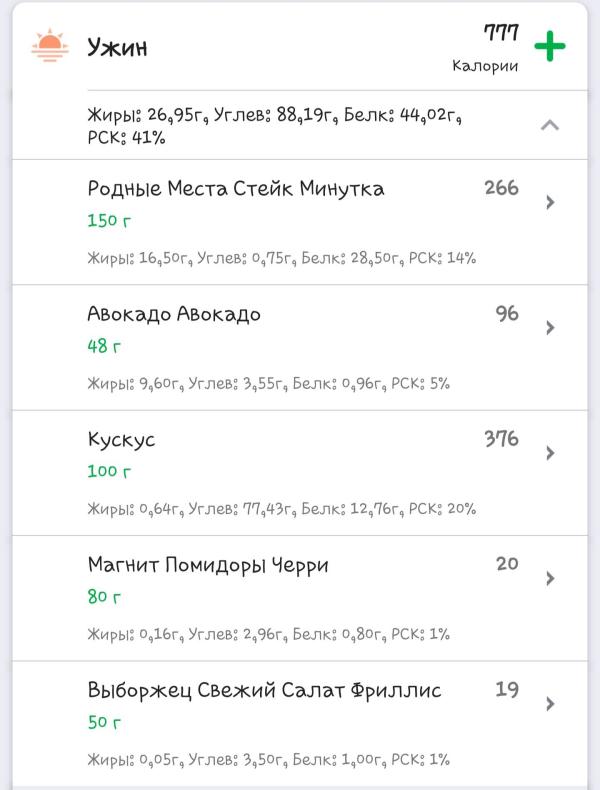600x790 pixels.
Task: Open details arrow for Стейк Минутка
Action: 550,202
